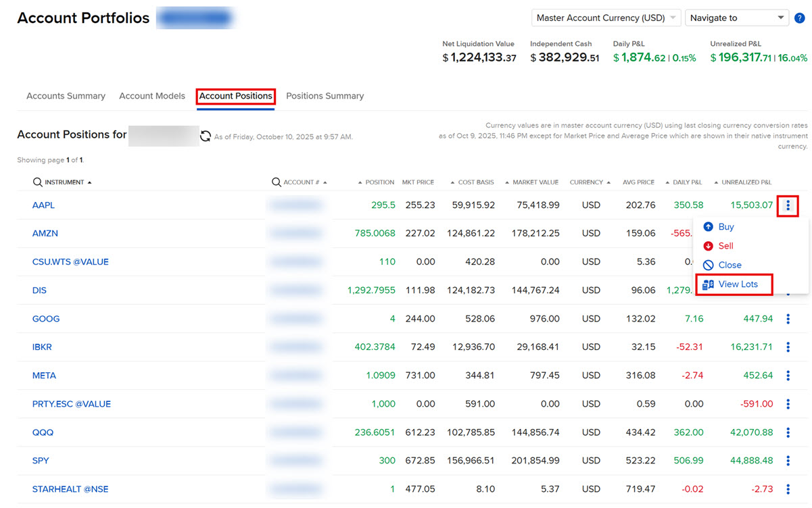Choose Buy from the context menu
This screenshot has height=508, width=812.
725,227
